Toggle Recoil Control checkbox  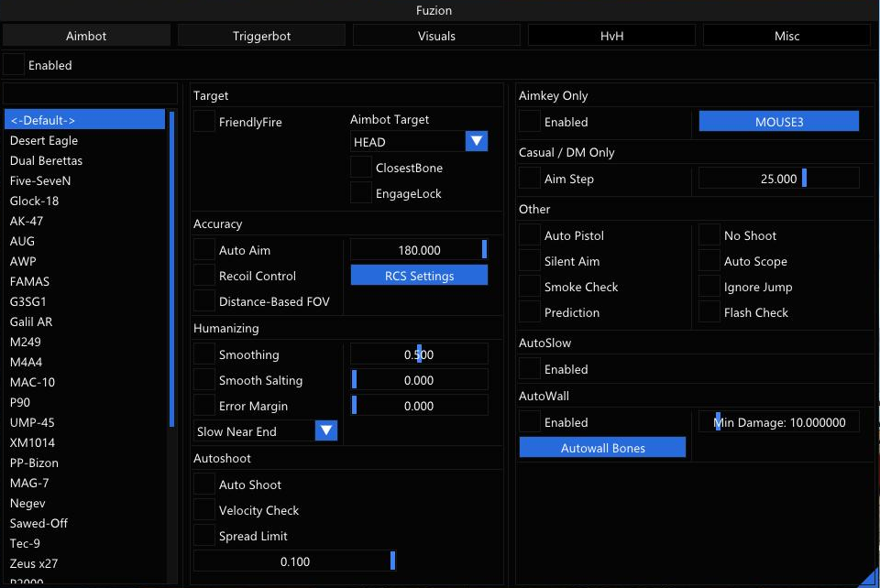(x=204, y=276)
